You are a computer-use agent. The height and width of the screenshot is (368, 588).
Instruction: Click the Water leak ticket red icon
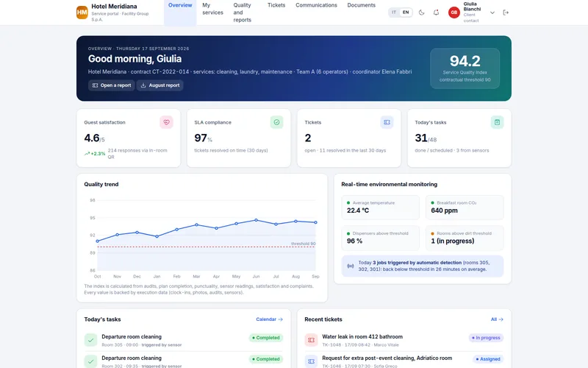[311, 340]
